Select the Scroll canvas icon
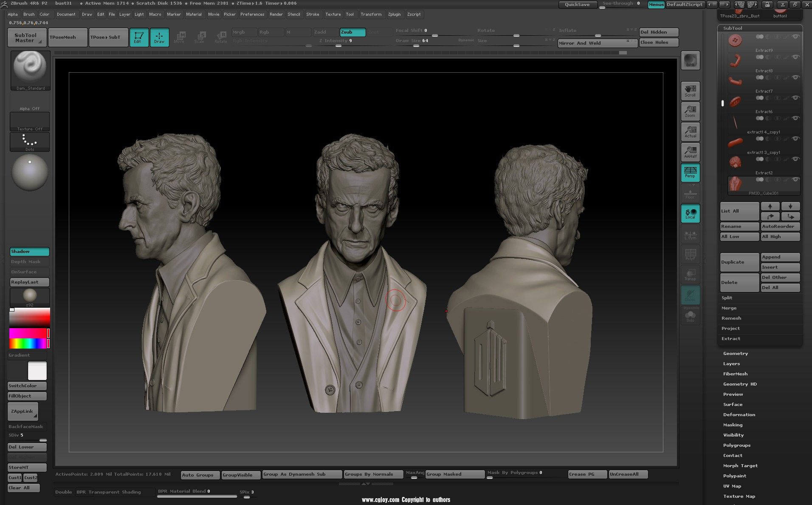Viewport: 812px width, 505px height. pyautogui.click(x=691, y=91)
